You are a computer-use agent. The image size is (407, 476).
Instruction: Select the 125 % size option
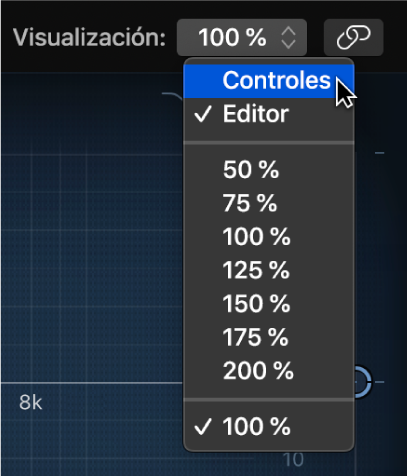(269, 270)
